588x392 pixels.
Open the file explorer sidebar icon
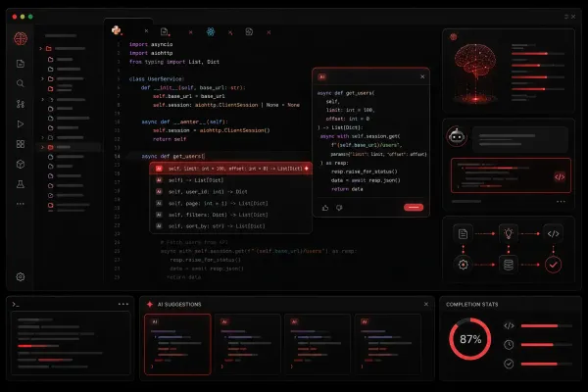point(21,64)
